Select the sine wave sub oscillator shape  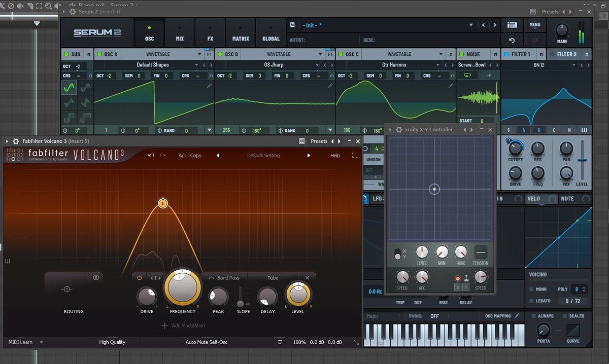69,88
